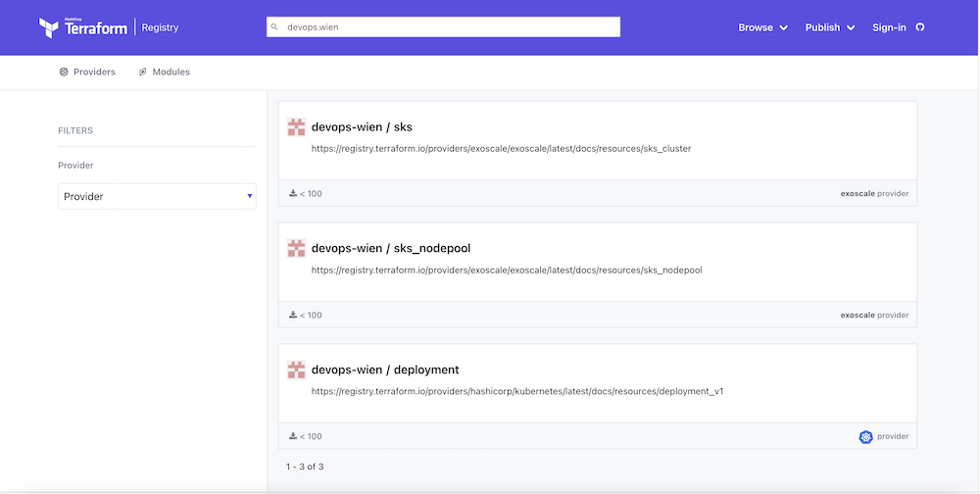Click the Kubernetes provider icon on deployment card
The image size is (980, 494).
[865, 436]
